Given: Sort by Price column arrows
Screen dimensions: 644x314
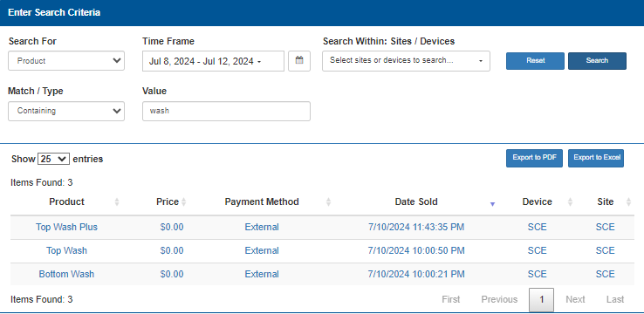Looking at the screenshot, I should coord(183,202).
